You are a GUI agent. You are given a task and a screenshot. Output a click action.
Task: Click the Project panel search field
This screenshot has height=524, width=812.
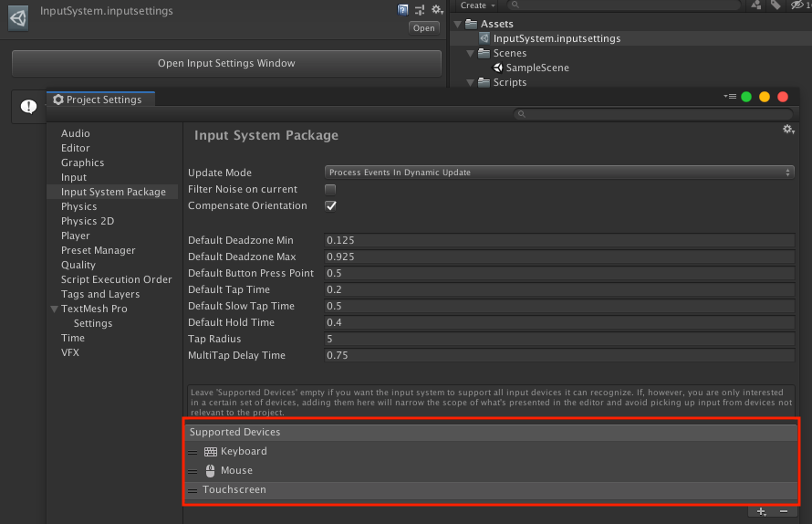pos(623,5)
